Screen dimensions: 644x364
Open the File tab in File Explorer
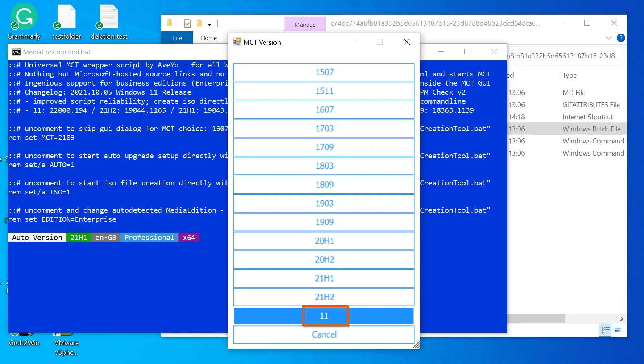point(177,38)
